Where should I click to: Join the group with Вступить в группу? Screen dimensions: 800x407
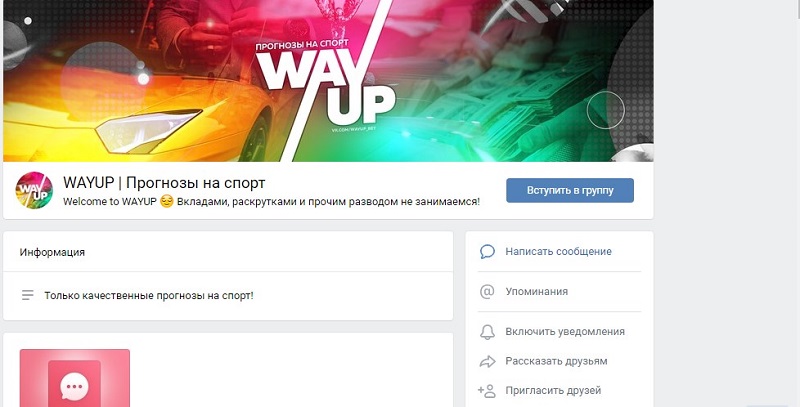pos(570,190)
